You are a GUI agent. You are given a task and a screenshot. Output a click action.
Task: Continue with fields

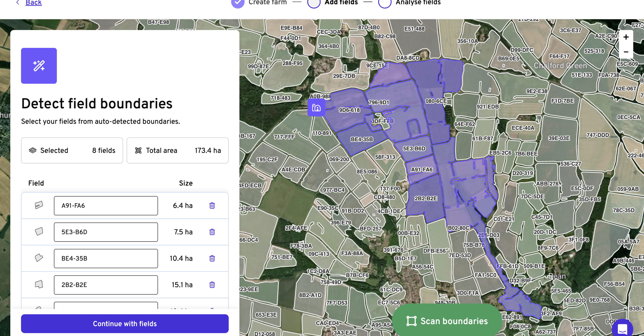pos(125,323)
